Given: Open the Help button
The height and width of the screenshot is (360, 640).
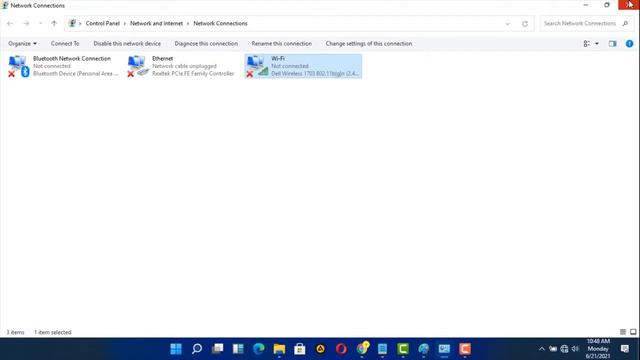Looking at the screenshot, I should tap(629, 44).
